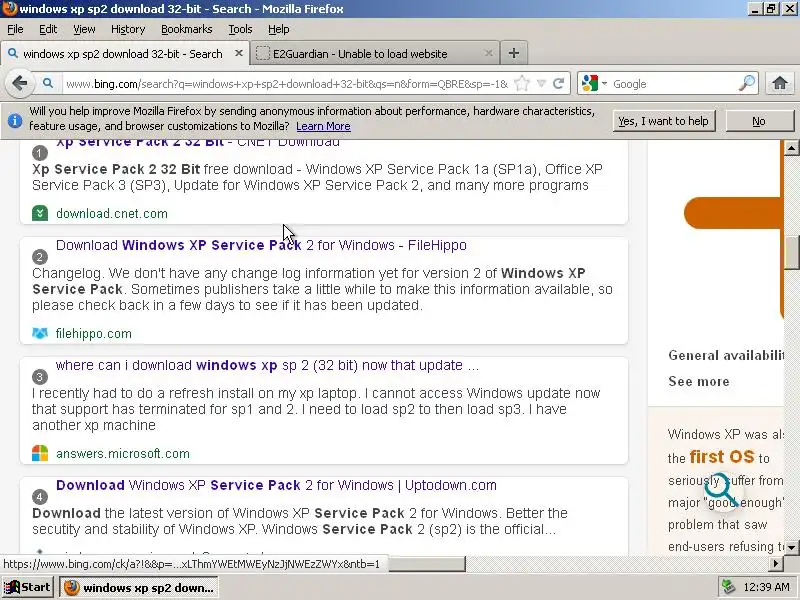Click the info icon in the notification bar
The image size is (800, 600).
click(x=15, y=120)
